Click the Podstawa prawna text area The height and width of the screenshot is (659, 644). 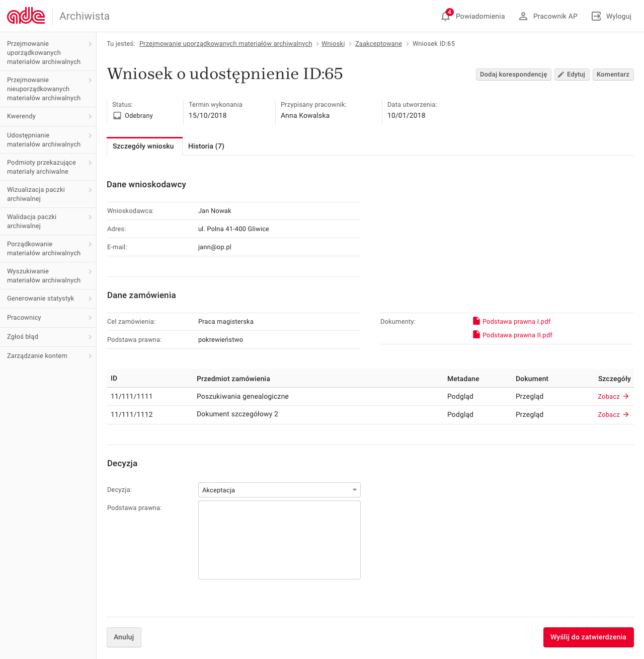279,540
